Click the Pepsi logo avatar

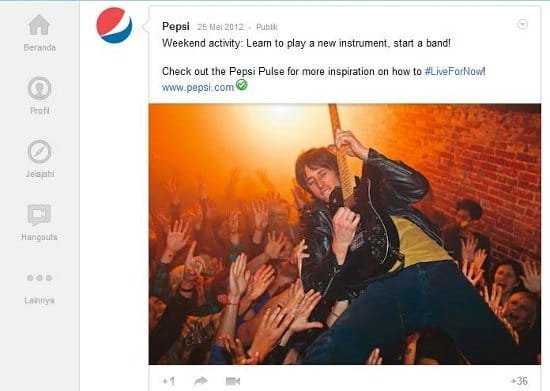(x=114, y=25)
